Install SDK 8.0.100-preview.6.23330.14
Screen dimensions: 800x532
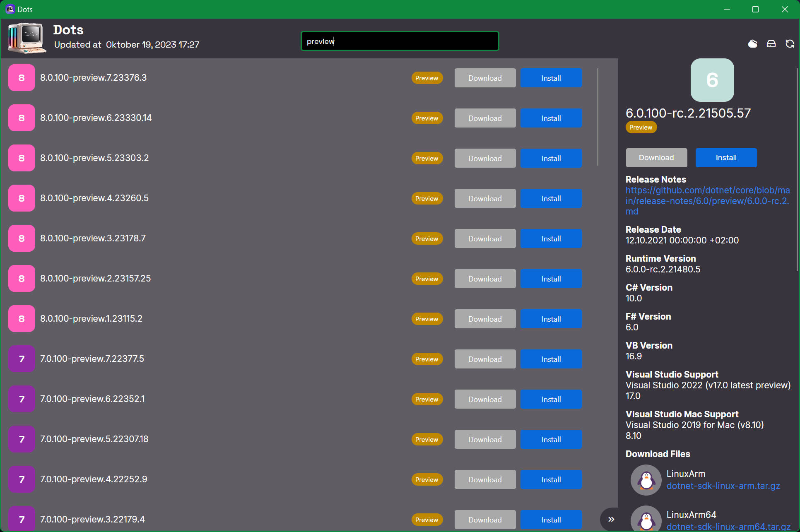551,118
